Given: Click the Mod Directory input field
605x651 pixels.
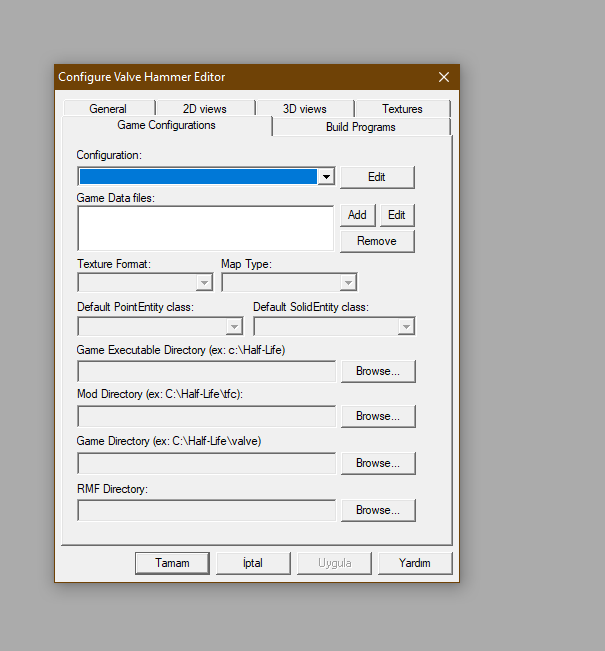Looking at the screenshot, I should (206, 416).
